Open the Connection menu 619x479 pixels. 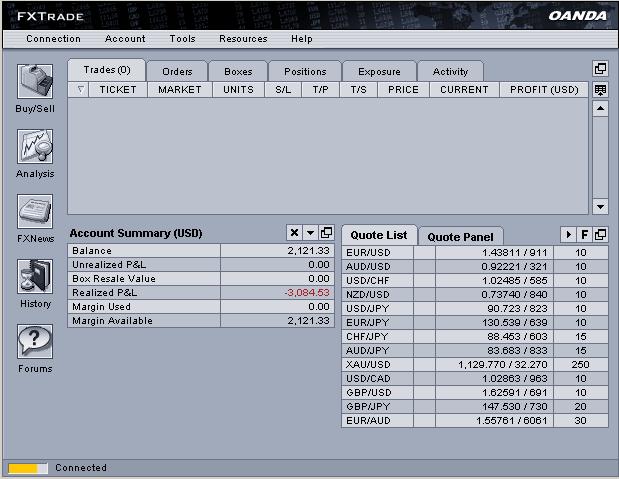[53, 39]
